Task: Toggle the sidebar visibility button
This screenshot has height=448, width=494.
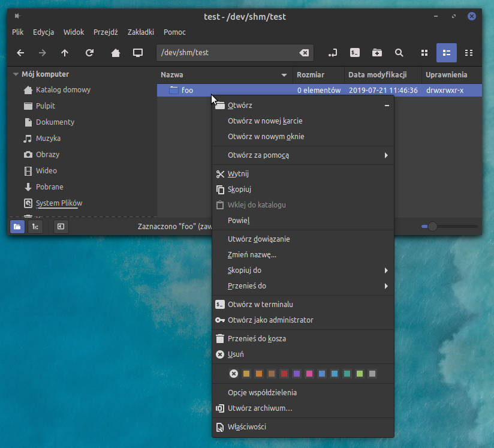Action: [x=61, y=227]
